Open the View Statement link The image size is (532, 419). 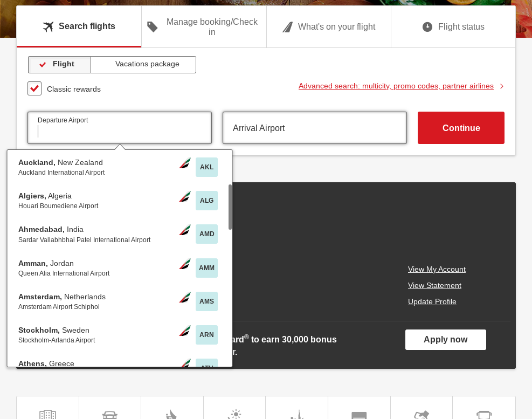click(434, 286)
